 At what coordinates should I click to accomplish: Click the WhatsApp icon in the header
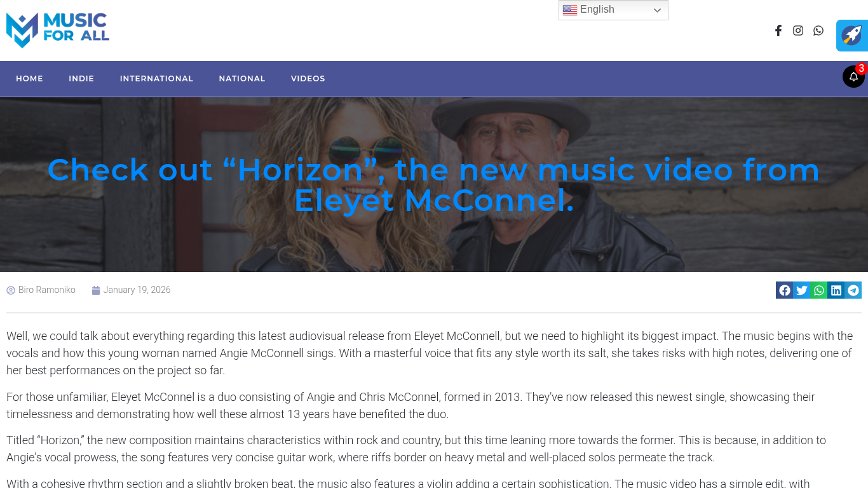tap(818, 30)
